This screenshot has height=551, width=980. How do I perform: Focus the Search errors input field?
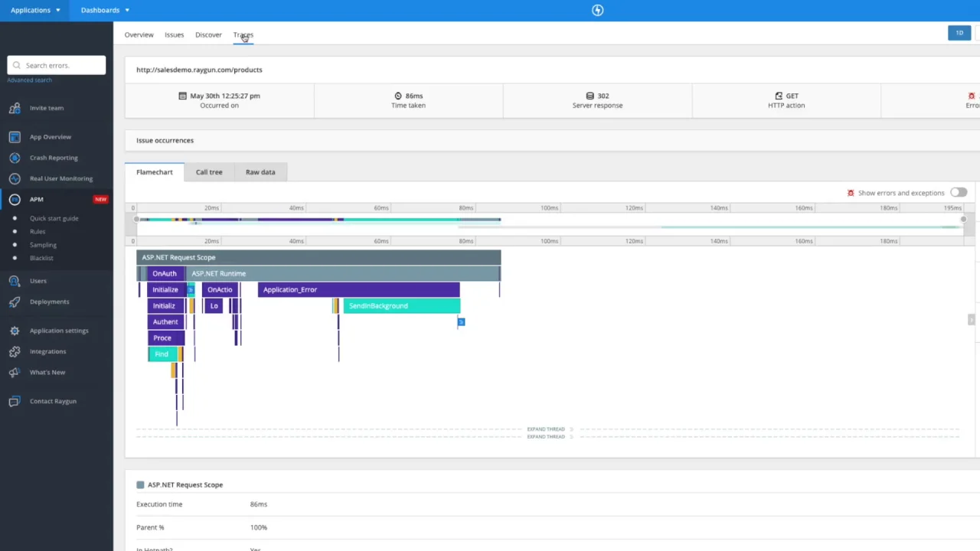click(x=57, y=65)
